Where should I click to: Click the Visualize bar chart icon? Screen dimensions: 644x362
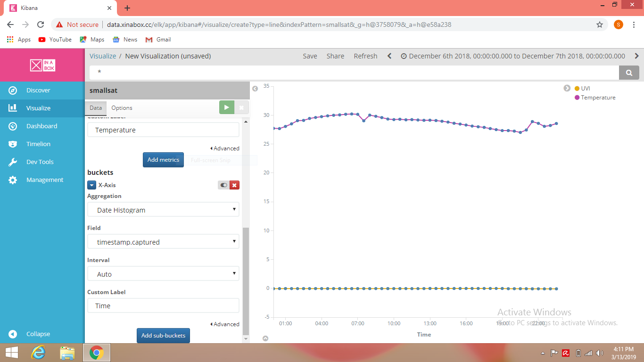click(x=13, y=108)
